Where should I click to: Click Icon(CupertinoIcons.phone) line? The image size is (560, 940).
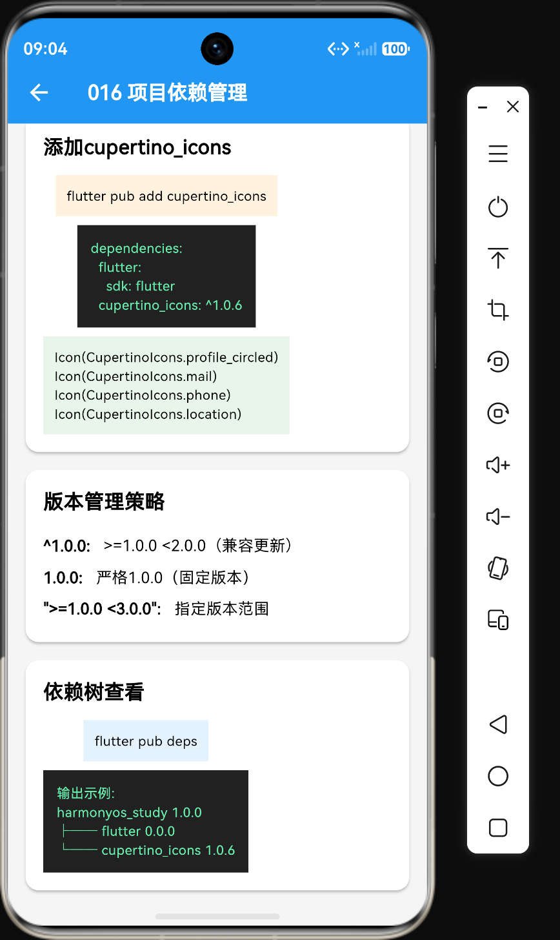coord(143,394)
